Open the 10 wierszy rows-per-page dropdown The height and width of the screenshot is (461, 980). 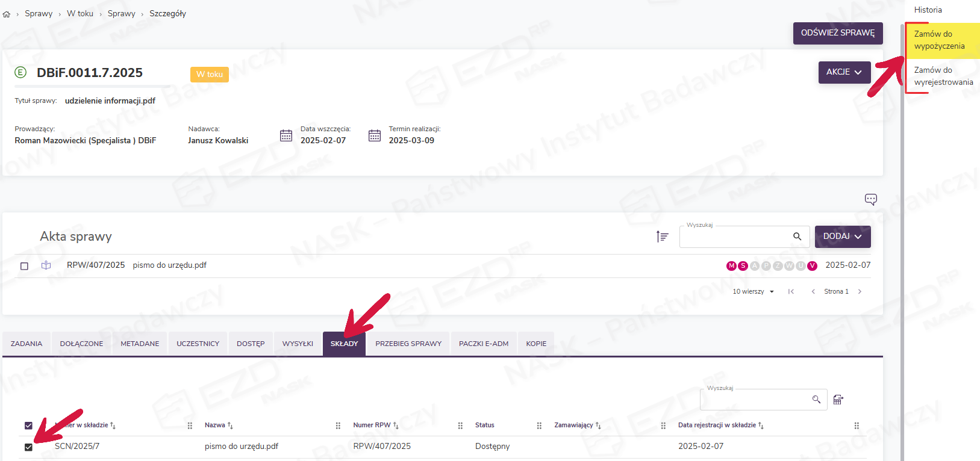(x=753, y=292)
